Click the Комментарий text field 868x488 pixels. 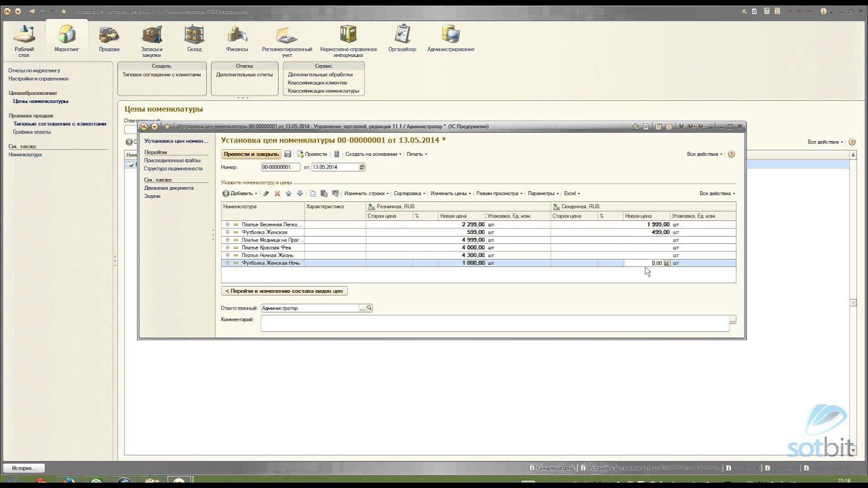495,323
